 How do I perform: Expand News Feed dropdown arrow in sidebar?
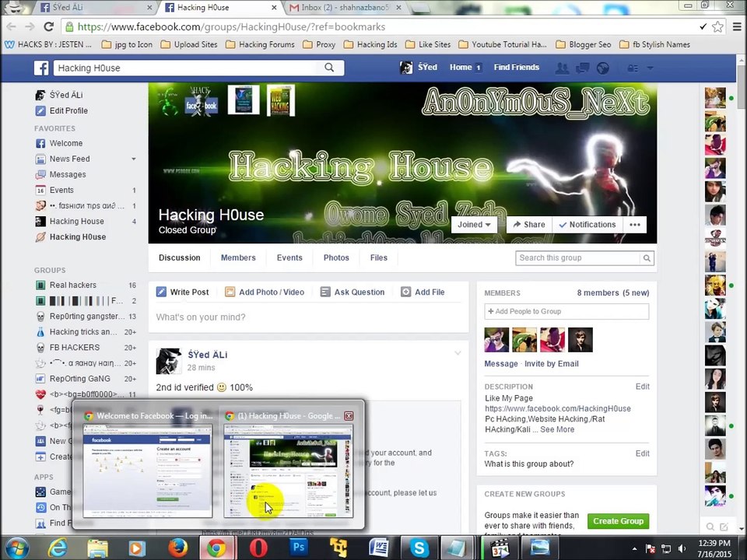click(x=134, y=159)
